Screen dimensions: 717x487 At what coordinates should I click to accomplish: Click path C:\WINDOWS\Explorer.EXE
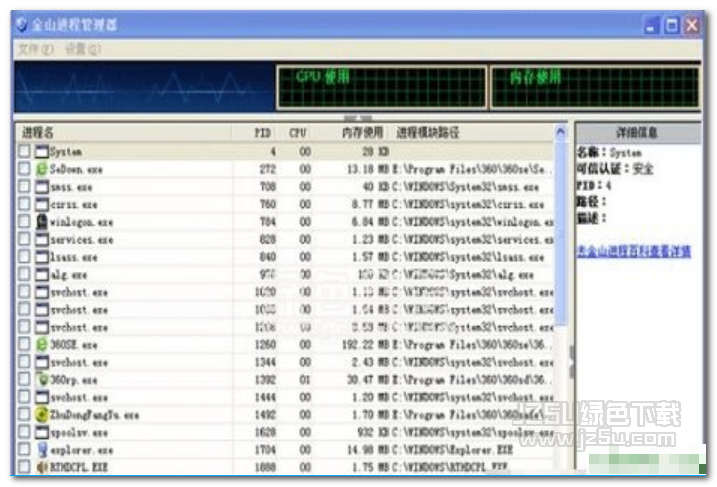452,450
